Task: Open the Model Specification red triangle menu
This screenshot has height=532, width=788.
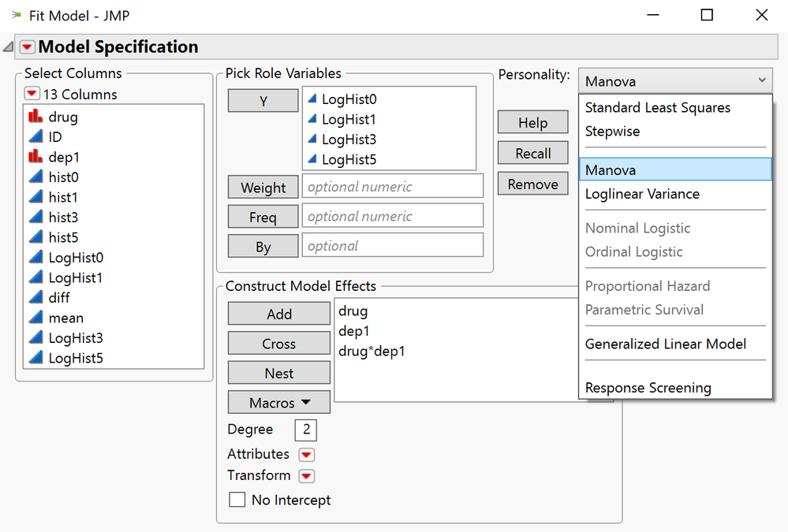Action: (27, 47)
